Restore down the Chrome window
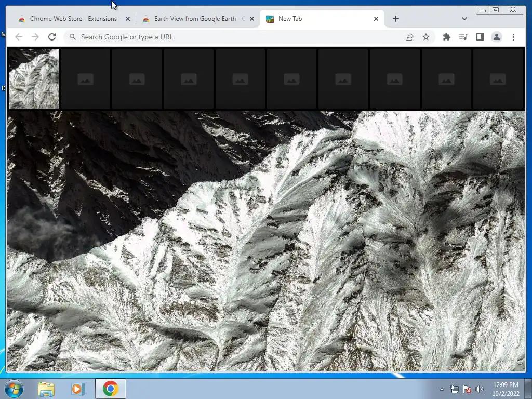Screen dimensions: 532x399 496,10
